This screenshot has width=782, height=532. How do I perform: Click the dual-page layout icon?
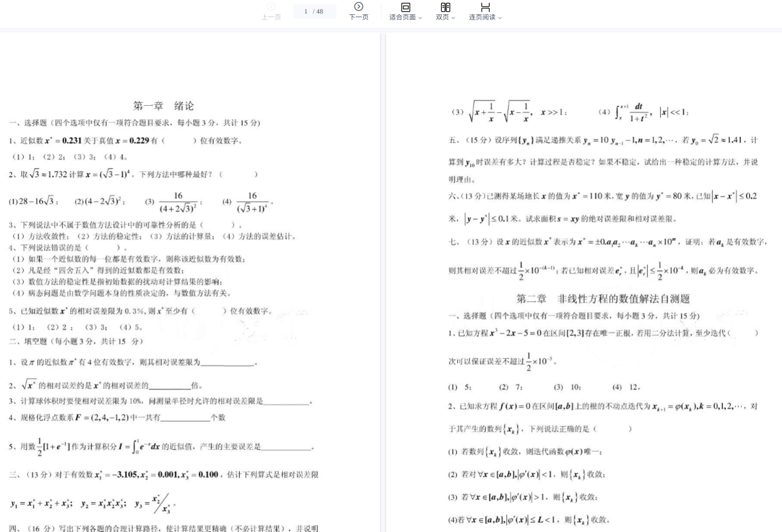[445, 7]
